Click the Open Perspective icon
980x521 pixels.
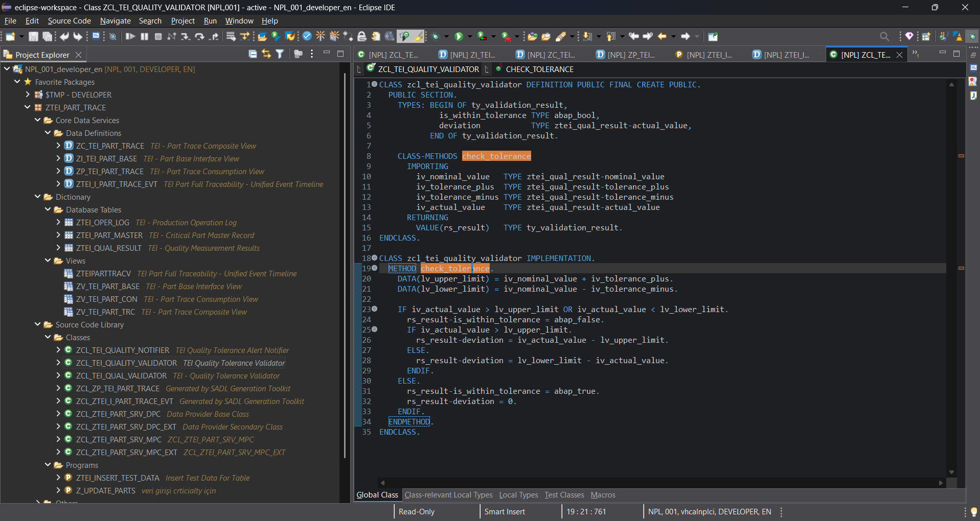pos(926,36)
